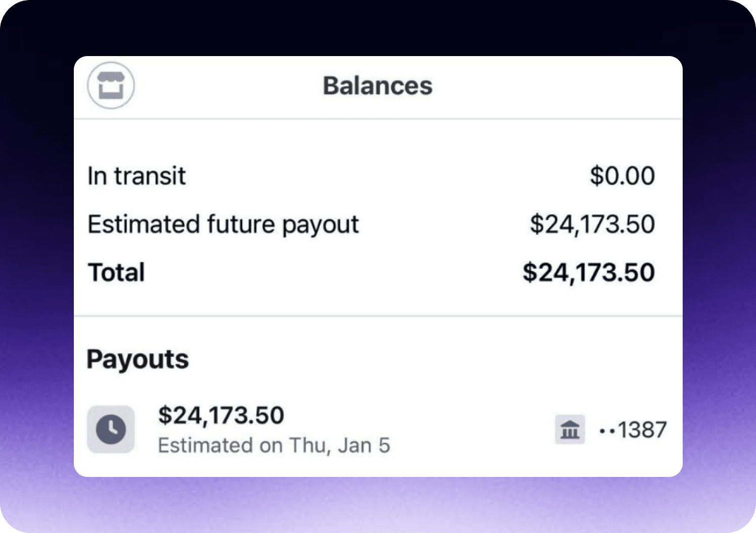Click the Estimated on Thu, Jan 5 text

274,446
